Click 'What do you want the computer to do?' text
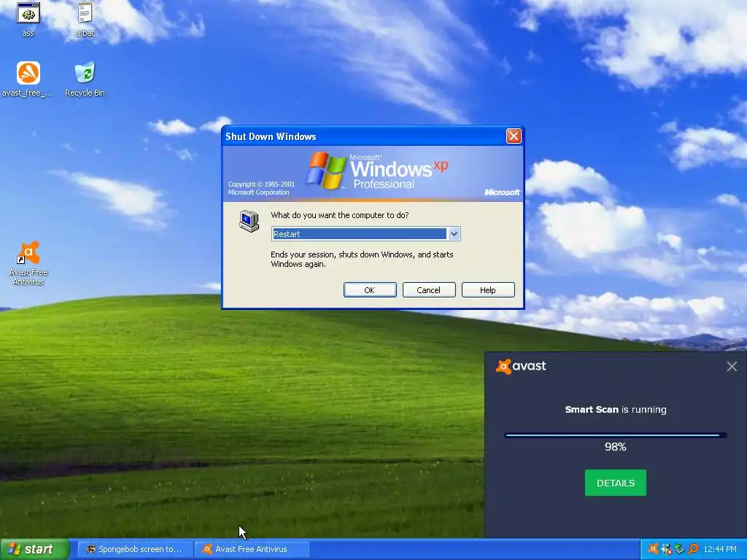Screen dimensions: 747x560 [x=340, y=215]
